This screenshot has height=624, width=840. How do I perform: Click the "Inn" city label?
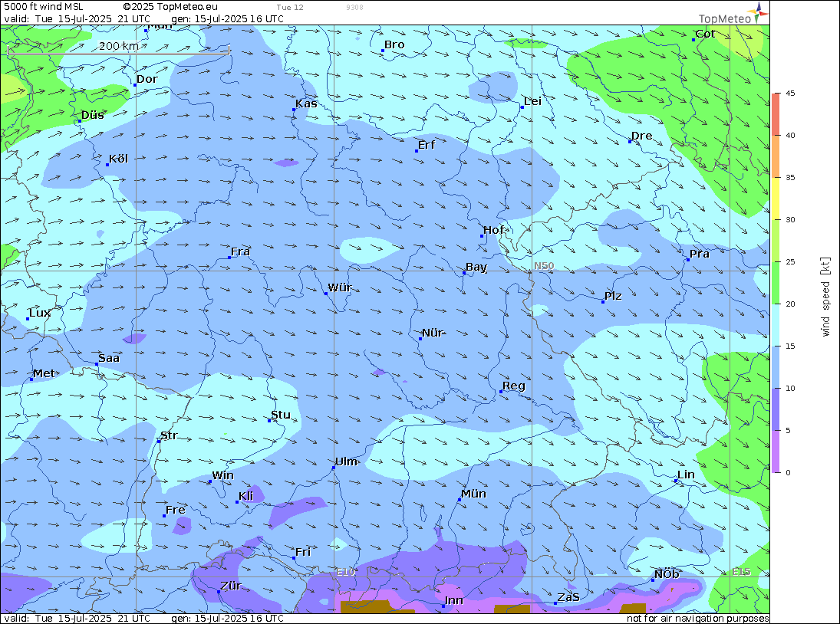pos(453,600)
